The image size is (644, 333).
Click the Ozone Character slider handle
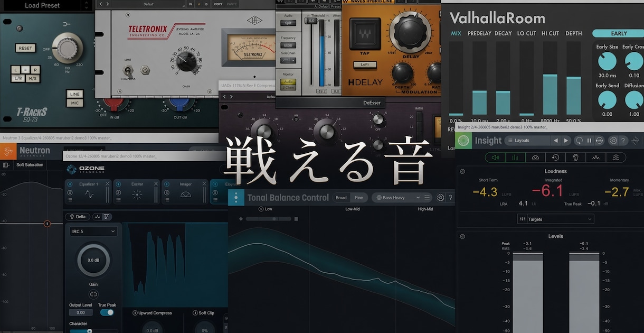pyautogui.click(x=89, y=331)
